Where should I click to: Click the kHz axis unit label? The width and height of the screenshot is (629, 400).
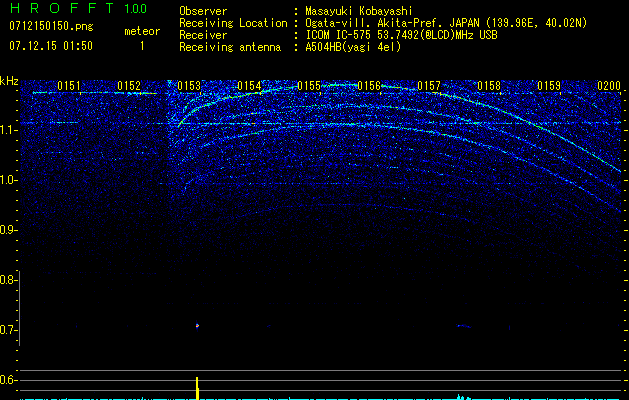(x=9, y=81)
